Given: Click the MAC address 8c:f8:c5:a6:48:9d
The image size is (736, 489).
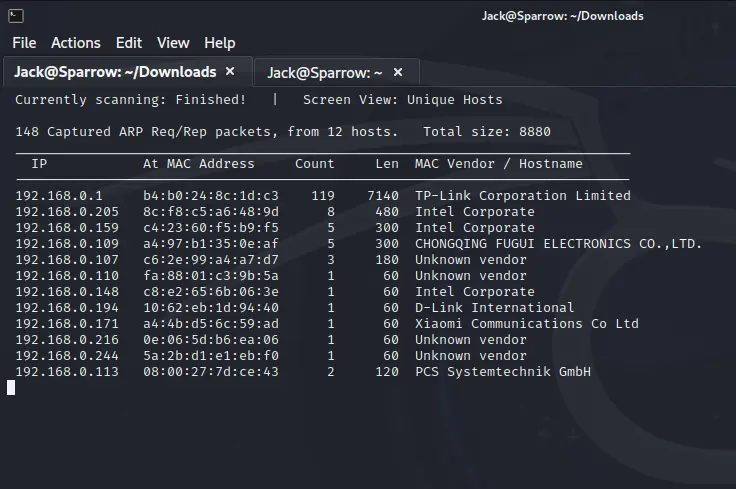Looking at the screenshot, I should pos(211,212).
